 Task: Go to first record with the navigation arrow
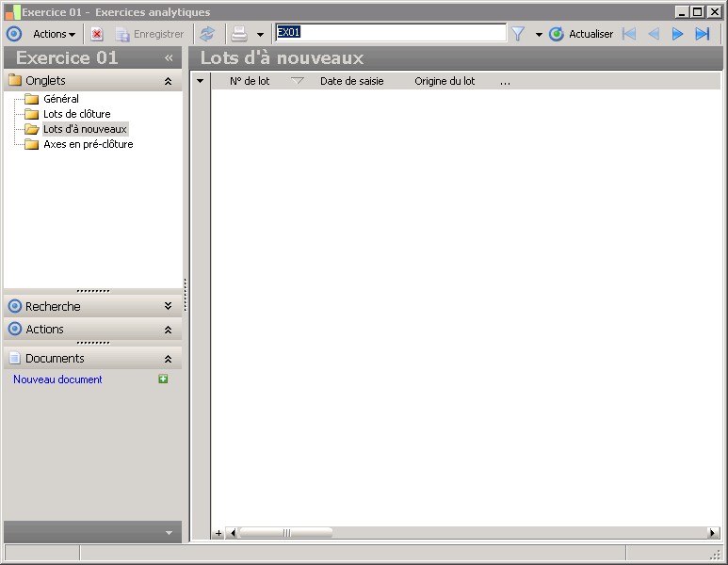(x=629, y=34)
